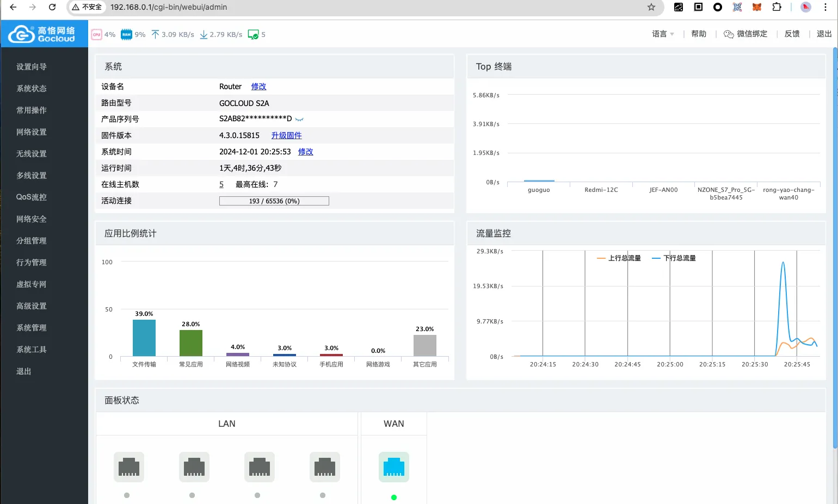Click the guoguo bar in Top 终端
This screenshot has height=504, width=838.
[x=539, y=181]
